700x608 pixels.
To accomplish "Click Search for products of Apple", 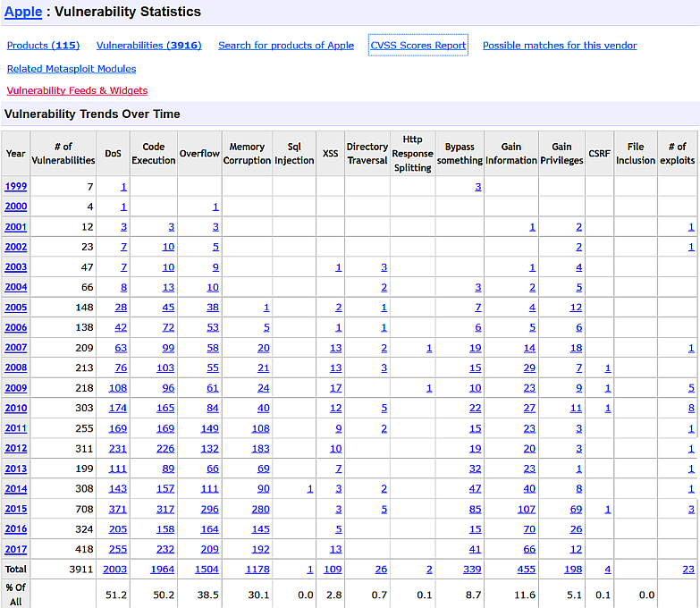I will (286, 46).
